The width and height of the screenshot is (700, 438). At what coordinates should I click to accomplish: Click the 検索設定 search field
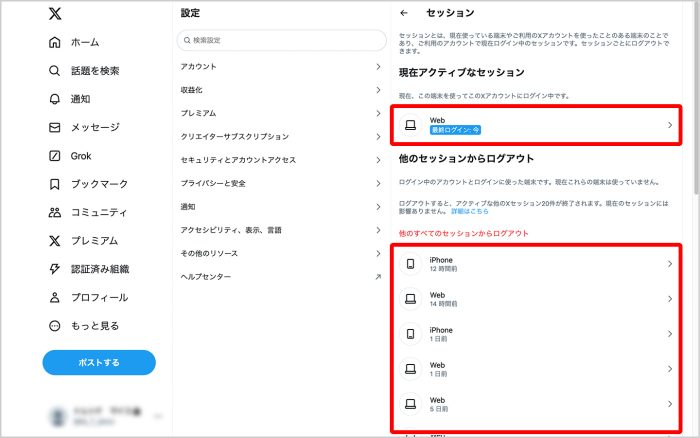click(x=281, y=40)
